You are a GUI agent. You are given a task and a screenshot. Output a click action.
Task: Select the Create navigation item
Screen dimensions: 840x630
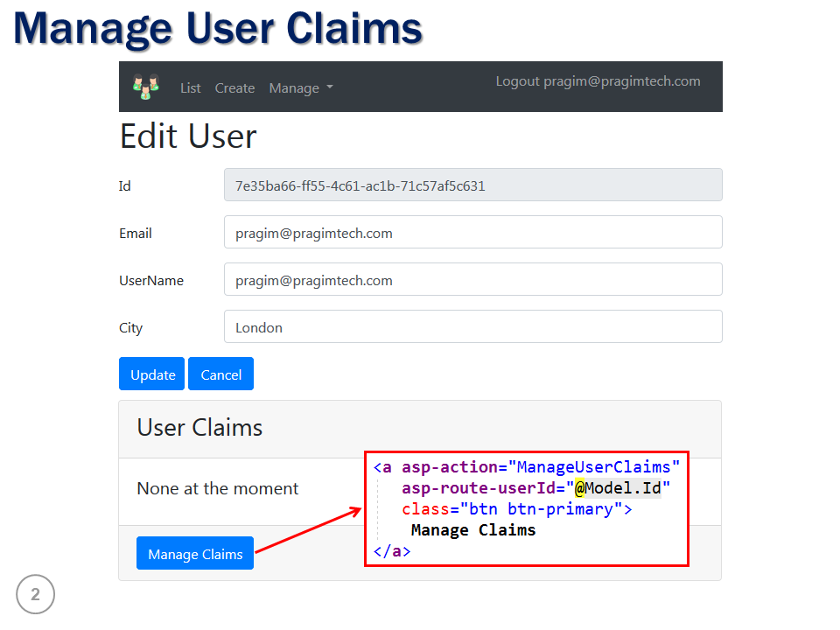tap(234, 87)
